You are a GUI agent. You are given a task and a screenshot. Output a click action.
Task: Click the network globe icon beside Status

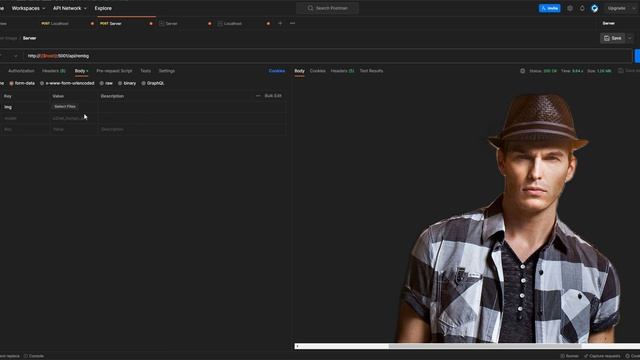522,71
